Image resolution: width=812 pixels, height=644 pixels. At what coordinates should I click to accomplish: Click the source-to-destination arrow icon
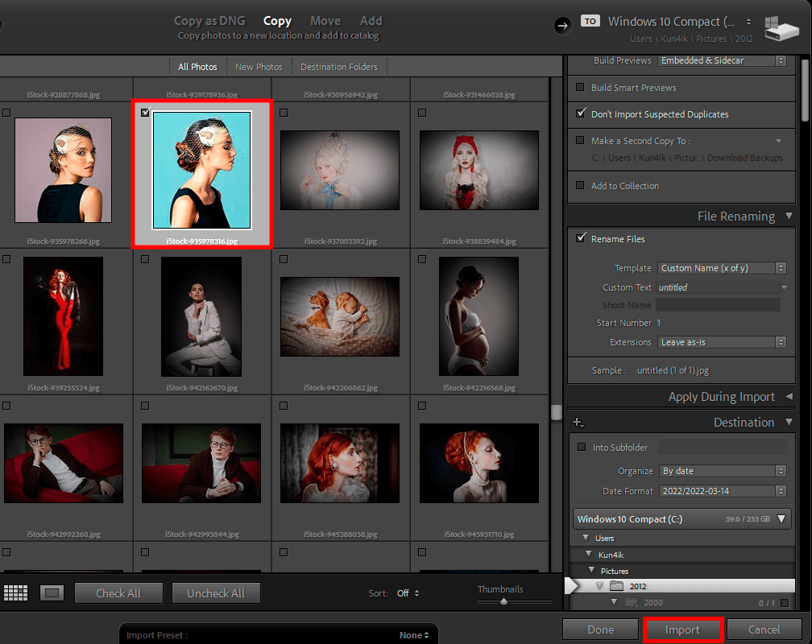(x=562, y=25)
